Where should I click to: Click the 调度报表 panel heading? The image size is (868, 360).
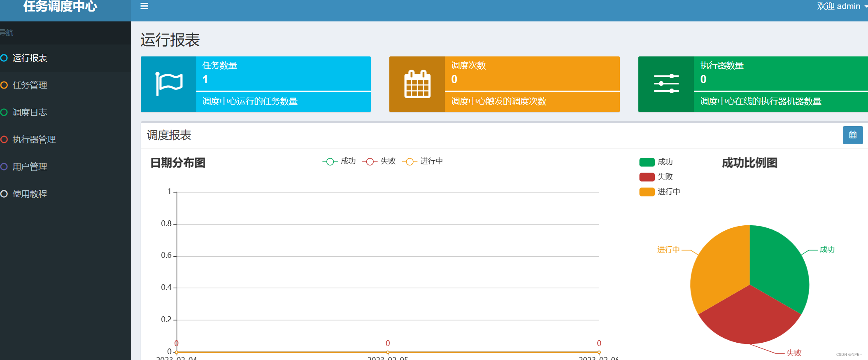[169, 135]
